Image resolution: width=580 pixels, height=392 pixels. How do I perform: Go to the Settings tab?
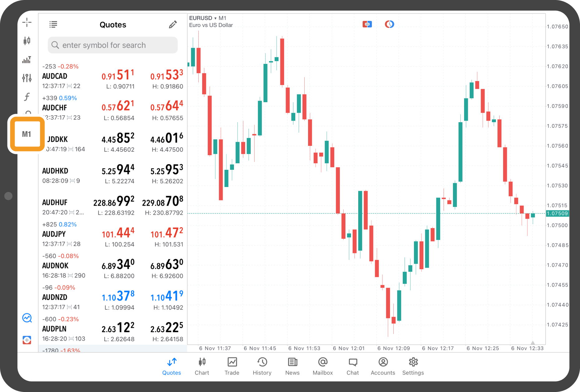click(x=413, y=366)
